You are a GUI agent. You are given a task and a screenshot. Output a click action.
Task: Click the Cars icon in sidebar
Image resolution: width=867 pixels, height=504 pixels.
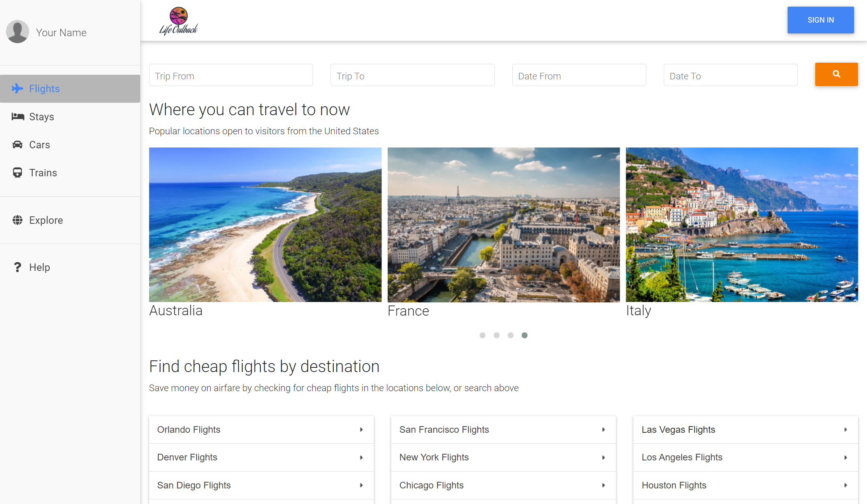tap(18, 145)
